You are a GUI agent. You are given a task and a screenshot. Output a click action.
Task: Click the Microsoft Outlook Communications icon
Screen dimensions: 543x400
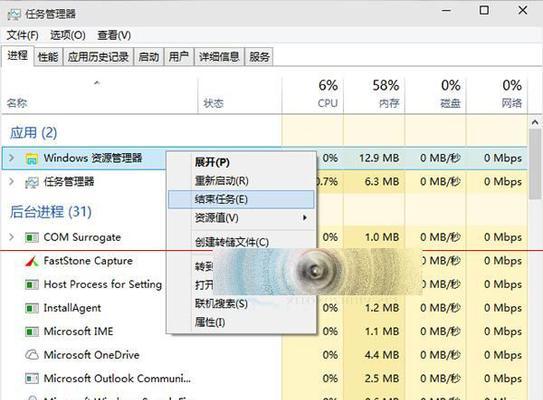click(x=32, y=378)
